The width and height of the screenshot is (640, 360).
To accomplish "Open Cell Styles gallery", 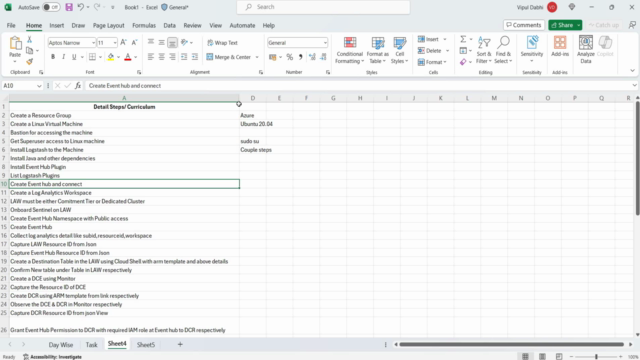I will click(400, 50).
